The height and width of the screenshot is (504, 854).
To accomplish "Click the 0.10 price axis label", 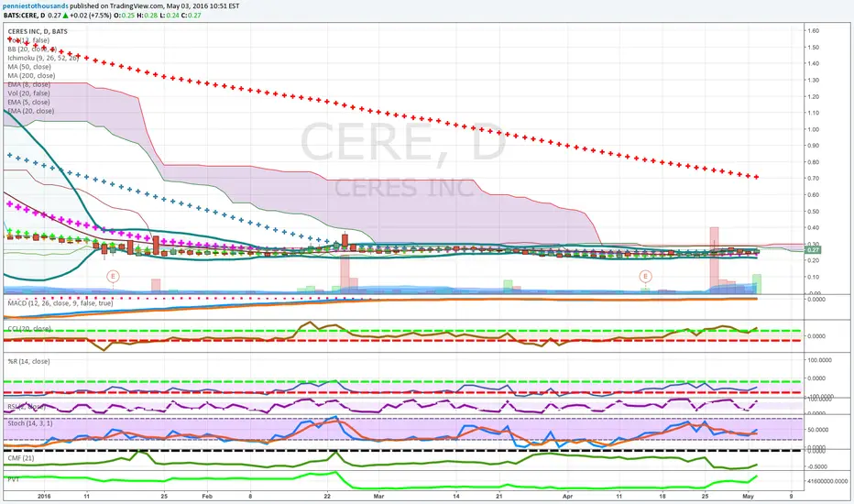I will click(814, 277).
